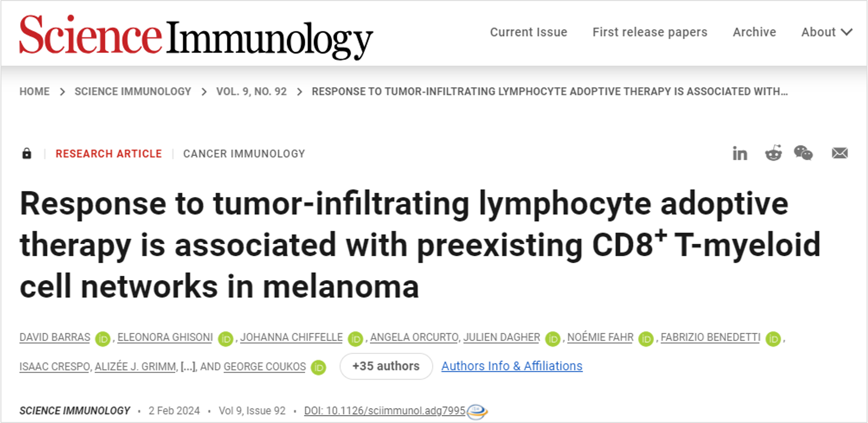The image size is (868, 423).
Task: Go to First release papers
Action: 650,32
